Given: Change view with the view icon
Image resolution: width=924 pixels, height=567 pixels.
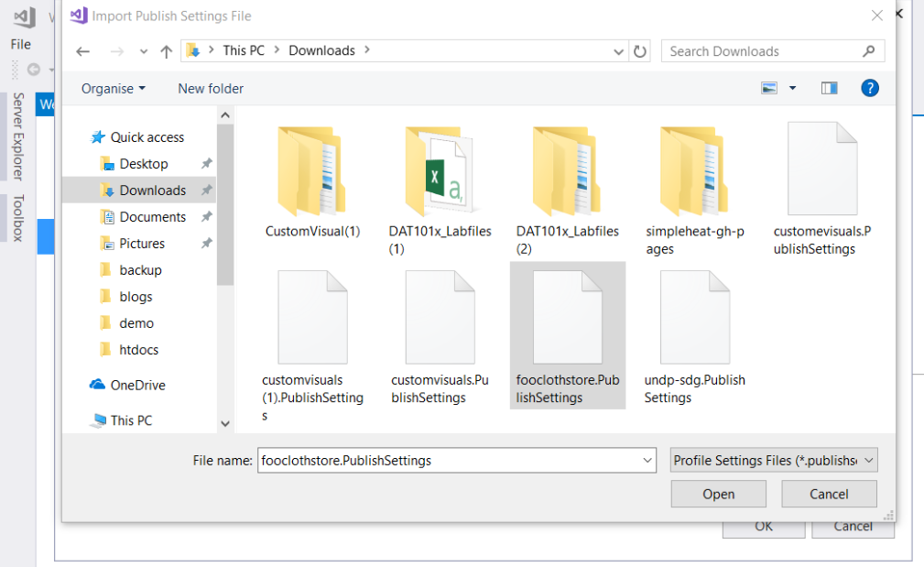Looking at the screenshot, I should [769, 89].
